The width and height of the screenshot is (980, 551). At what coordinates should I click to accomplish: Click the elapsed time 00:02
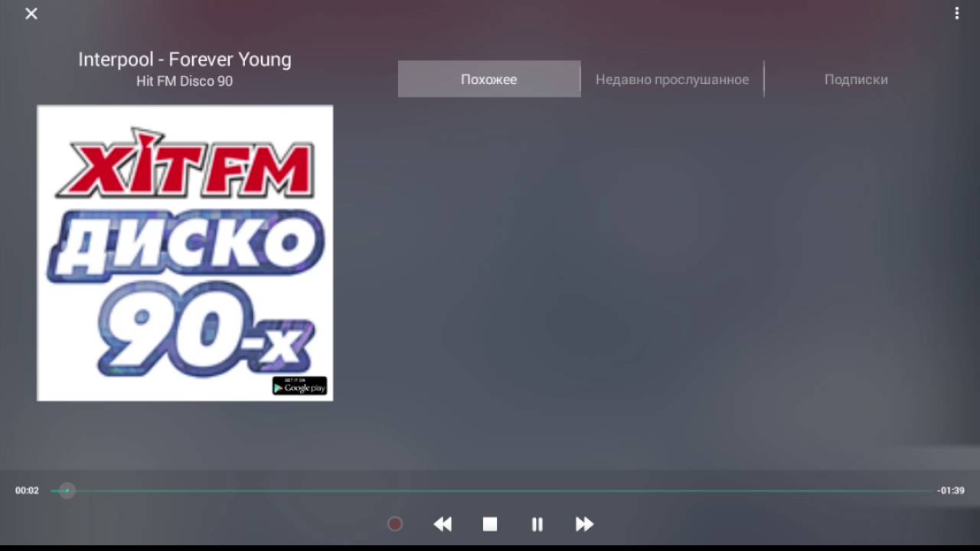[x=27, y=491]
